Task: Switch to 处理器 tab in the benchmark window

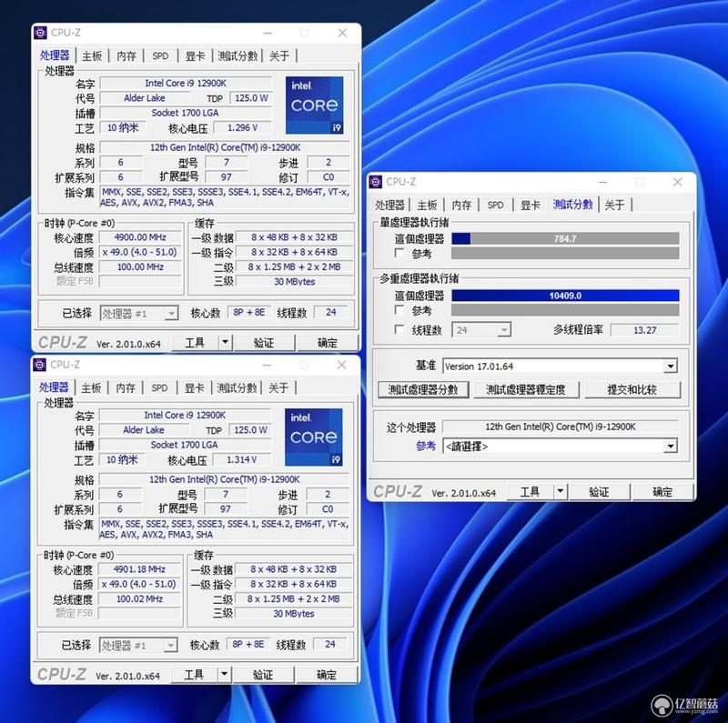Action: [389, 206]
